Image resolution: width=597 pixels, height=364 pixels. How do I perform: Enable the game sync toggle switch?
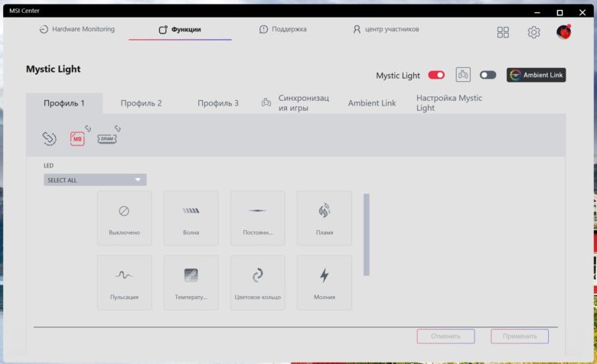488,75
